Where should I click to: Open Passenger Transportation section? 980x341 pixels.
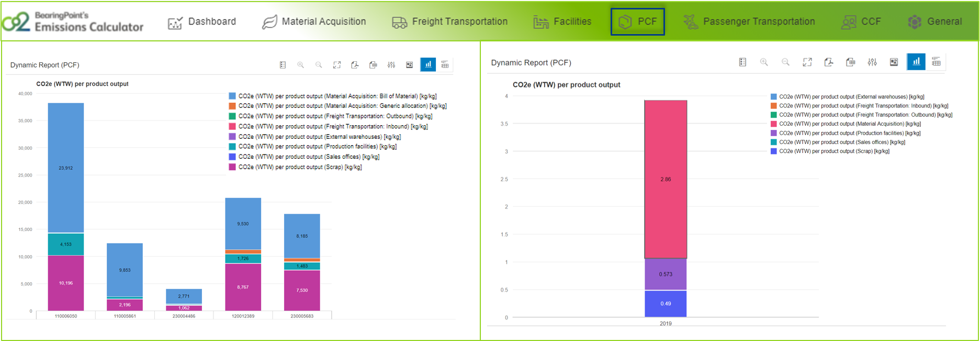[749, 21]
